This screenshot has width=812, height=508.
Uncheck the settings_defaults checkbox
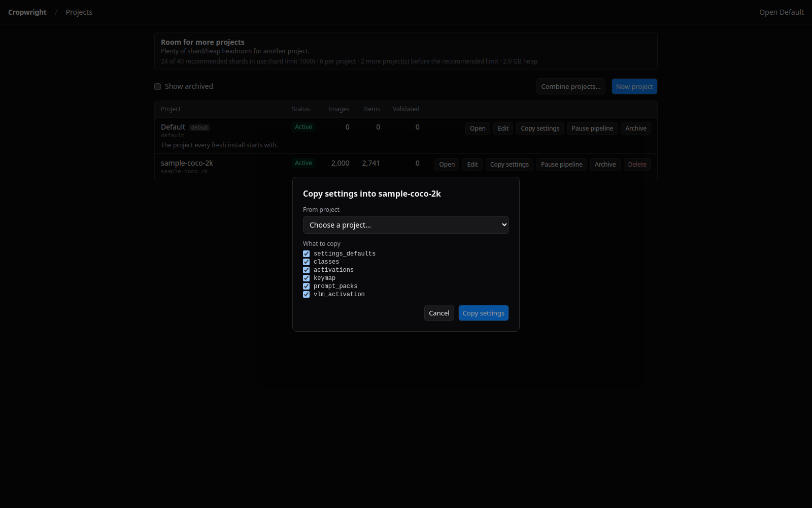click(x=306, y=253)
